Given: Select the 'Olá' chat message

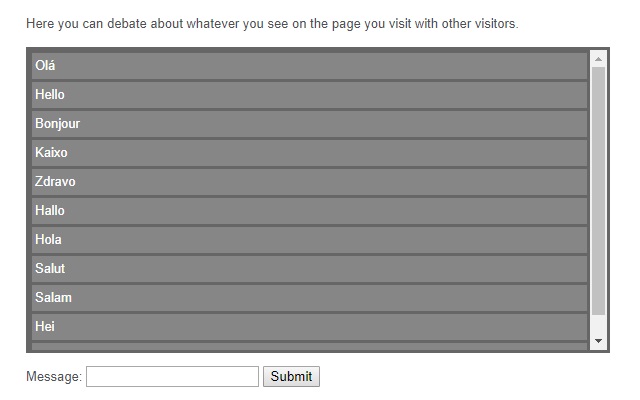Looking at the screenshot, I should coord(309,66).
